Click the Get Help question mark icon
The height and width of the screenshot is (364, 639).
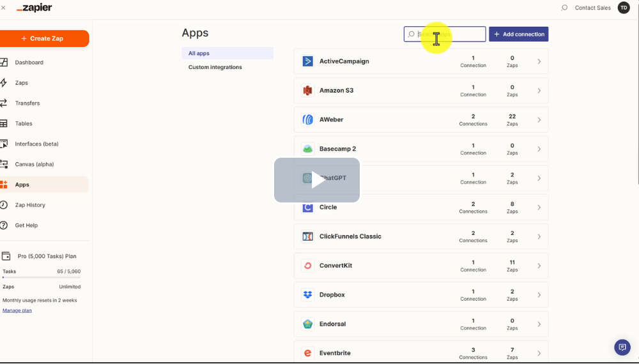pos(4,225)
